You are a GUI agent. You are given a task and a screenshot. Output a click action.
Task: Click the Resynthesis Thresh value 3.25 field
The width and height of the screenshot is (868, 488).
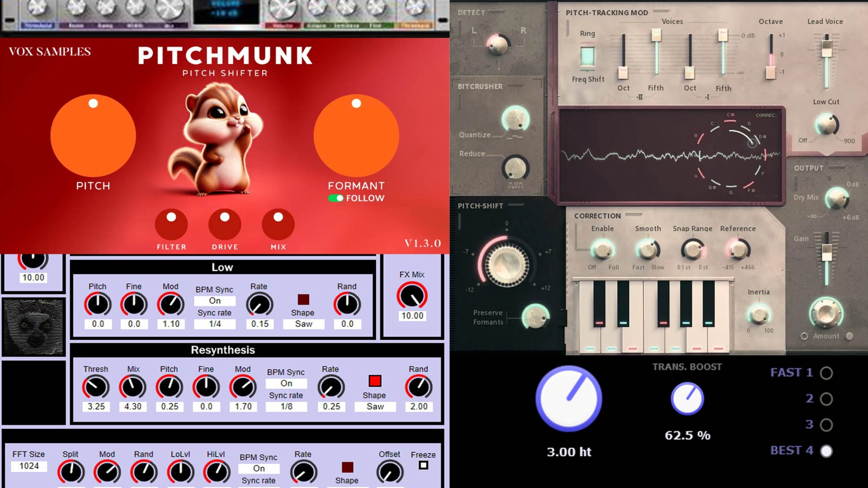point(96,407)
